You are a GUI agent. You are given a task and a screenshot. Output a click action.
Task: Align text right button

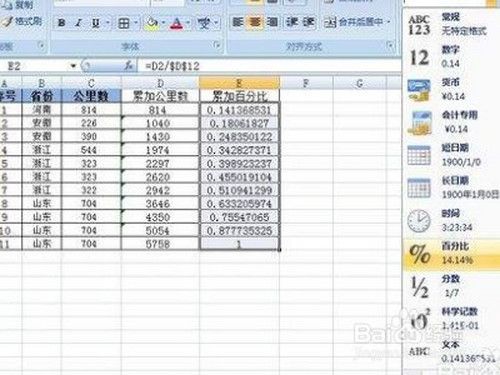click(x=273, y=22)
